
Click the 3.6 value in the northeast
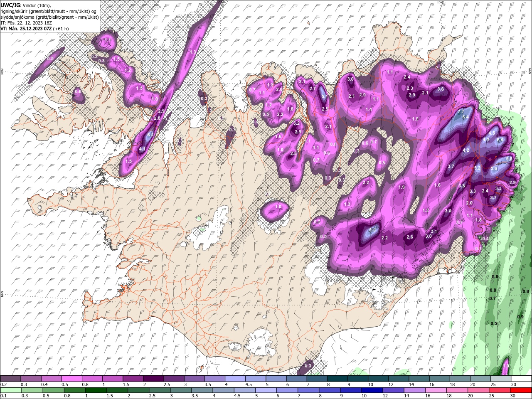coord(441,89)
